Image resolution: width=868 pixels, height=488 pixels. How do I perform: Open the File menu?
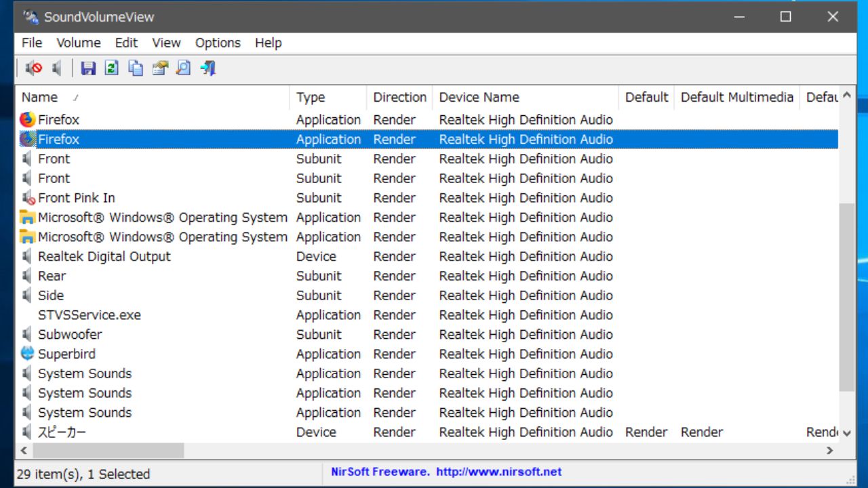(x=32, y=43)
